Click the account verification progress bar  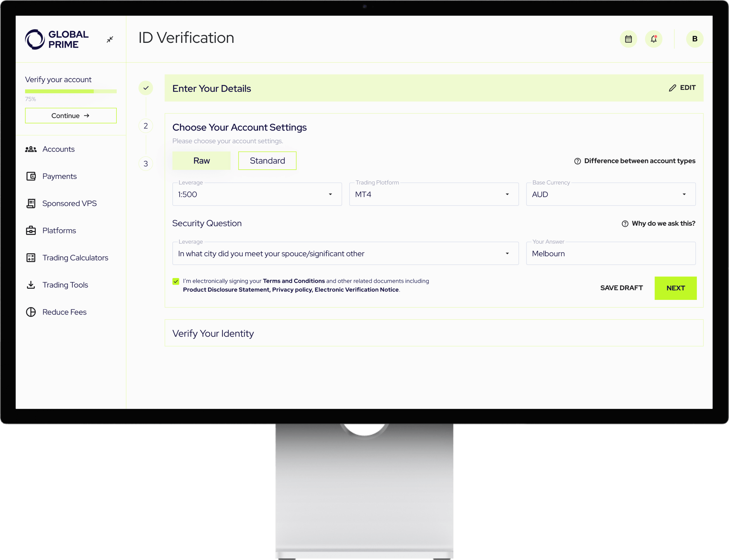click(71, 91)
